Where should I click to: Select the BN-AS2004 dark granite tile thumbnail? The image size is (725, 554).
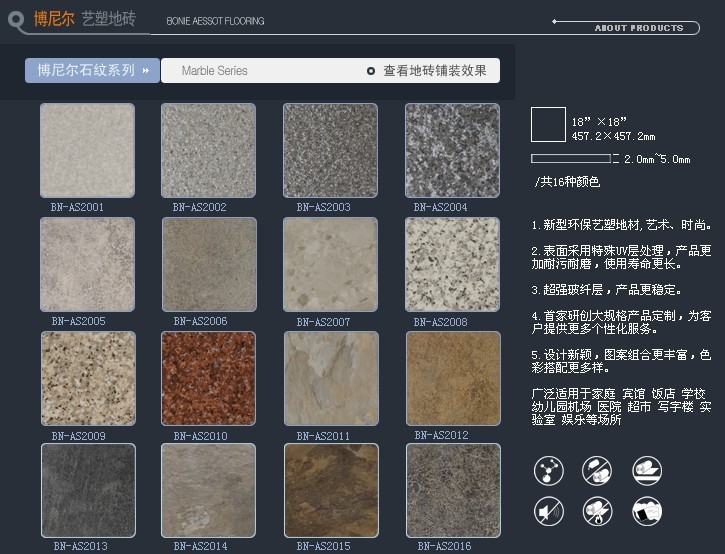(452, 150)
